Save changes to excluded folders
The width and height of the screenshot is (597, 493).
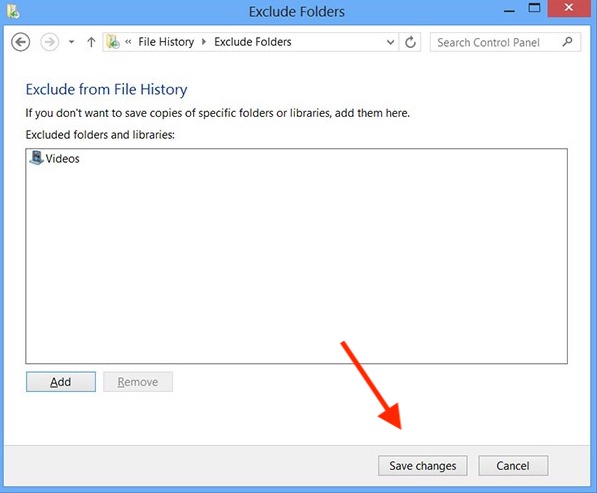click(423, 466)
